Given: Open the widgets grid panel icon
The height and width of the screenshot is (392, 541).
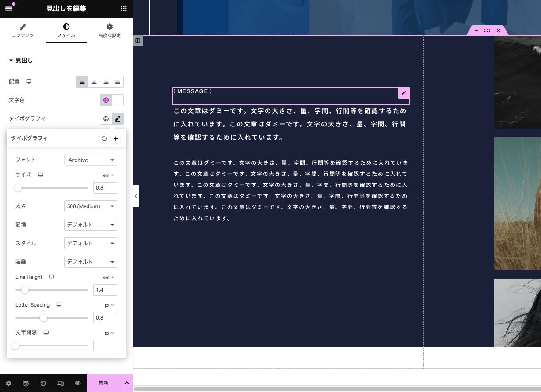Looking at the screenshot, I should point(124,9).
